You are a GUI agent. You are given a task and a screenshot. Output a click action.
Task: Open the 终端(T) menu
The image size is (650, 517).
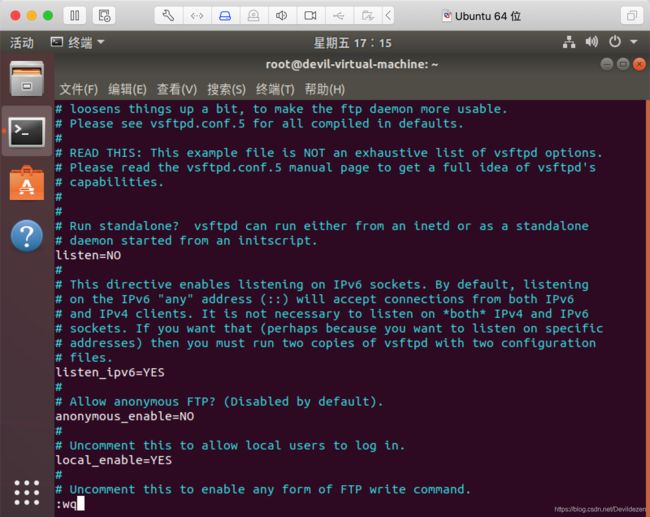pos(275,89)
